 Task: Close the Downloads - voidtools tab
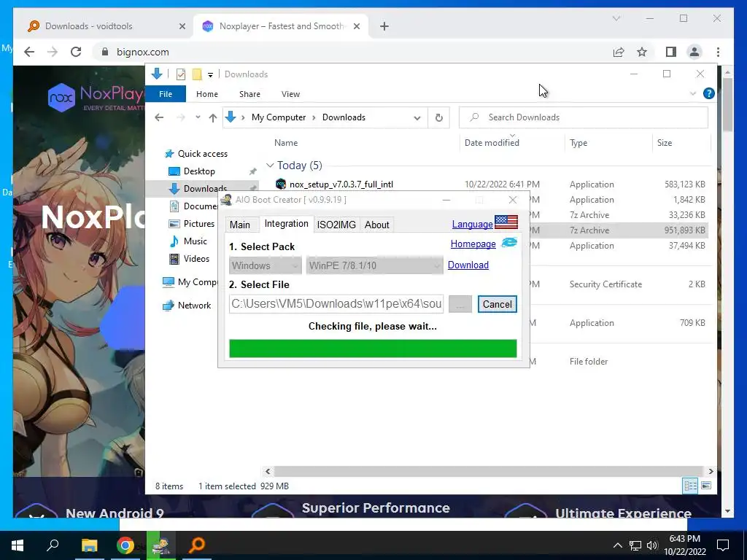pos(182,26)
